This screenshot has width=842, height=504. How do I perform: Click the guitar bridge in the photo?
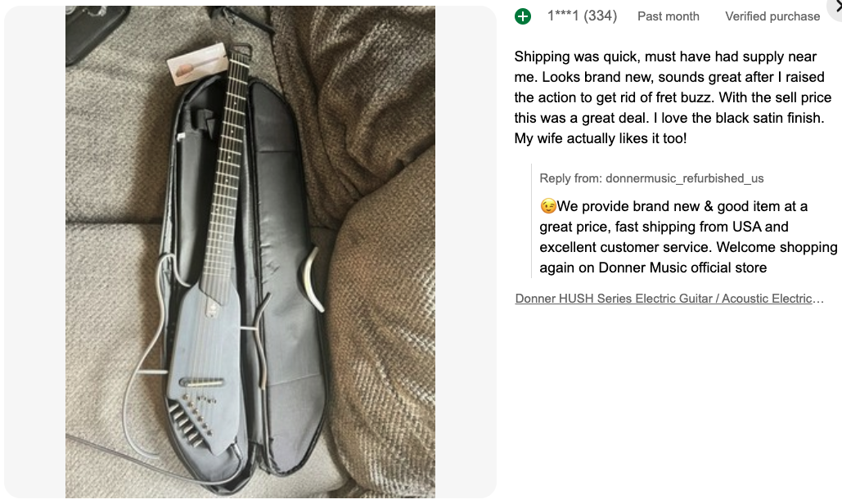click(201, 382)
